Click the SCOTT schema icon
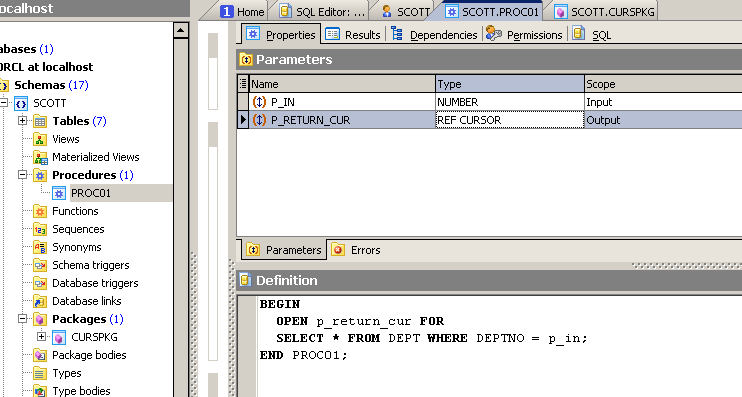This screenshot has width=742, height=397. click(21, 103)
